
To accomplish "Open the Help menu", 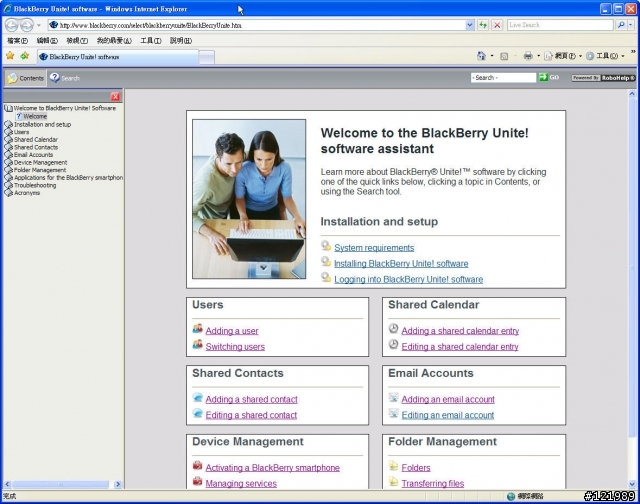I will tap(181, 40).
